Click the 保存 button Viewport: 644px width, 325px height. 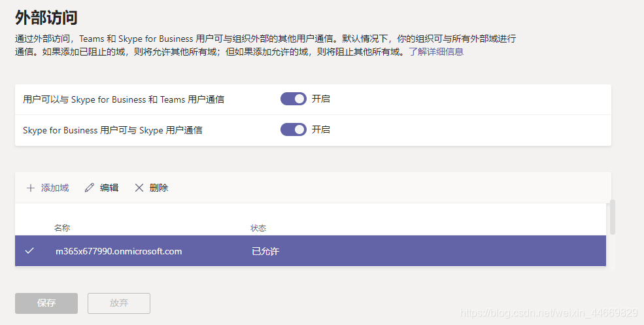click(x=46, y=303)
